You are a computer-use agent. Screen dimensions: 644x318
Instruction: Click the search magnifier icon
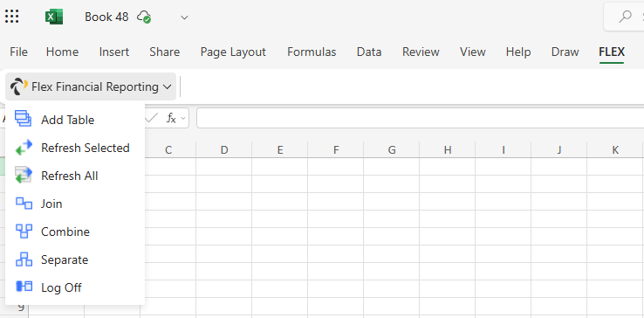(x=625, y=17)
